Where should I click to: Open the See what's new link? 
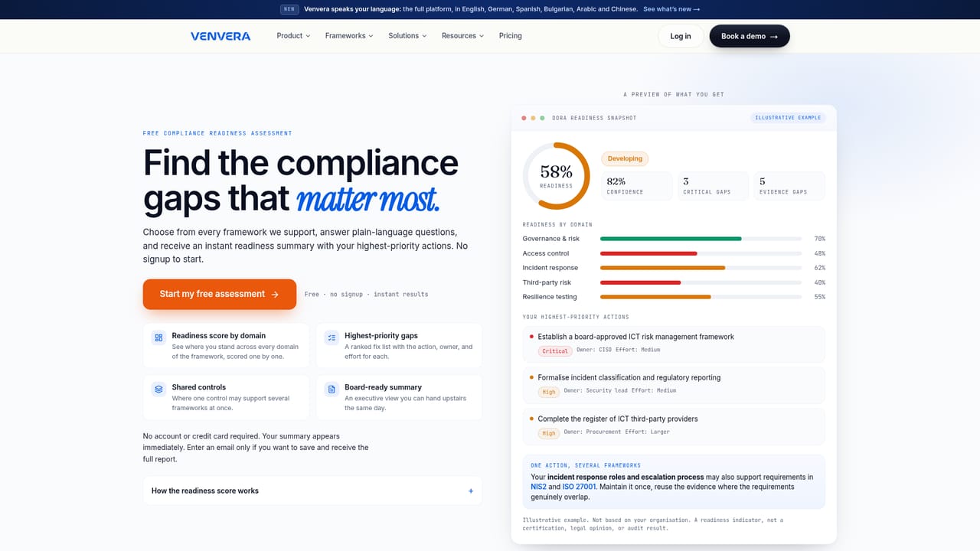(x=671, y=9)
